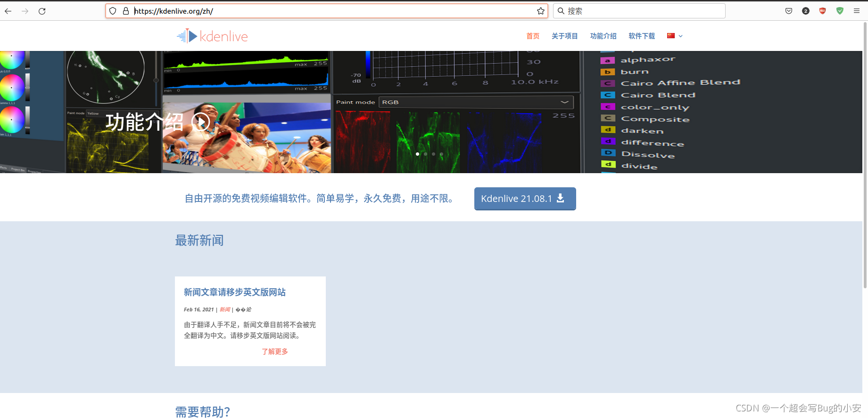This screenshot has width=868, height=418.
Task: Select the third slider dot in the banner
Action: pyautogui.click(x=433, y=154)
